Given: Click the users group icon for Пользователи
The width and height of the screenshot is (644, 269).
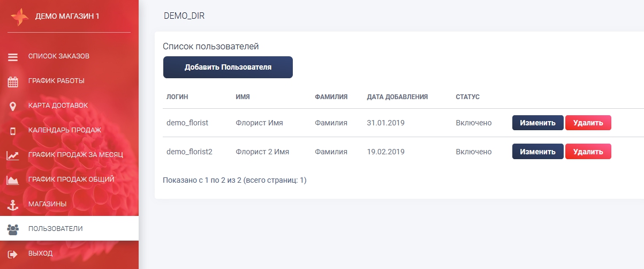Looking at the screenshot, I should [x=13, y=229].
